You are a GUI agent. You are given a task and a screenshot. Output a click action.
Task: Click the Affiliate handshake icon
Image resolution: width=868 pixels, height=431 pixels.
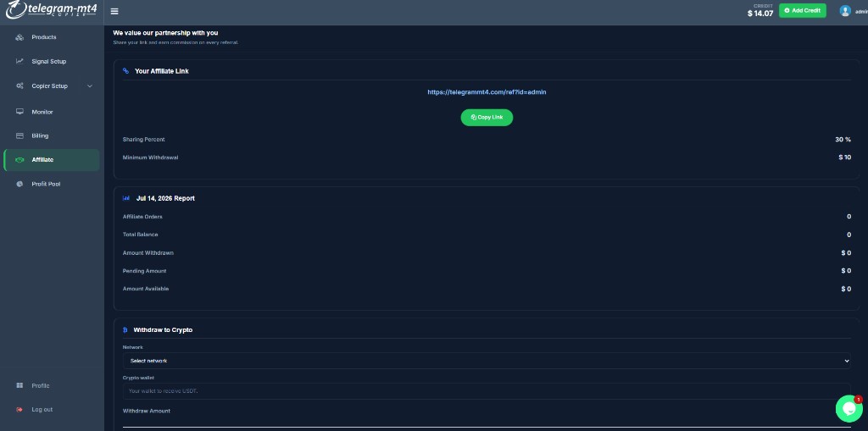pos(20,160)
